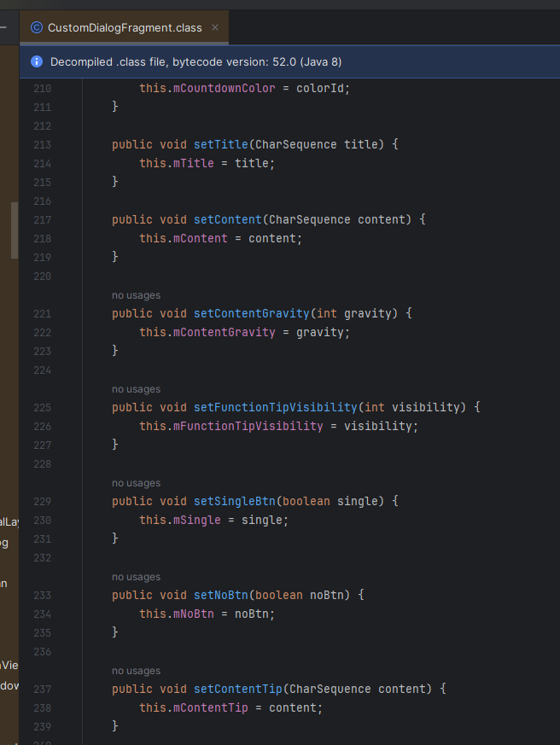Click the mContentGravity field reference
Screen dimensions: 560x745
[225, 332]
